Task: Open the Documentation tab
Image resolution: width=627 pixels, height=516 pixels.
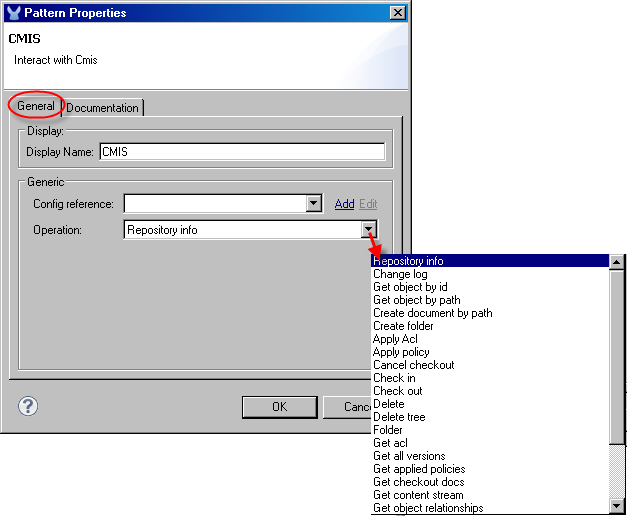Action: (x=102, y=107)
